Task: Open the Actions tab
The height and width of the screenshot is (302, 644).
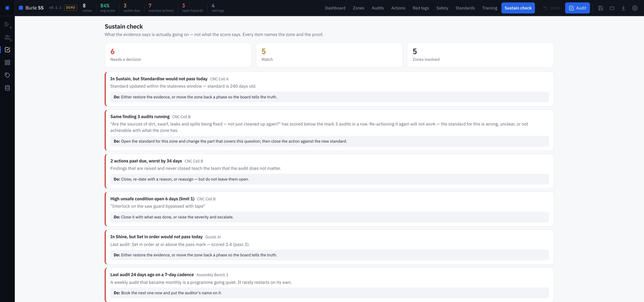Action: (398, 8)
